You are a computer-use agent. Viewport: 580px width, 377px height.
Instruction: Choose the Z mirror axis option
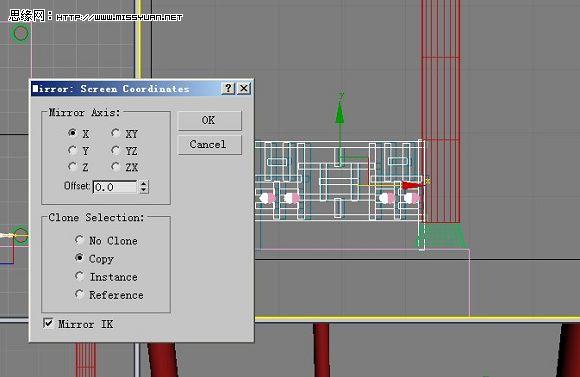click(x=73, y=167)
